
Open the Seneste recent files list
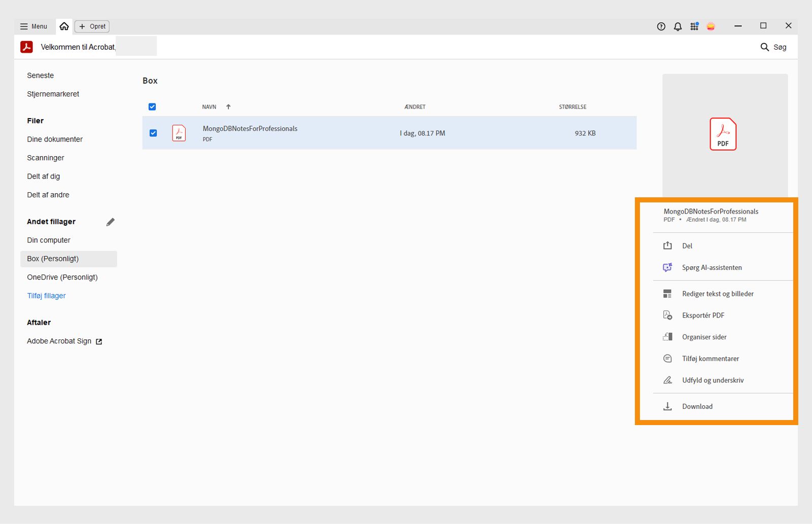(41, 76)
